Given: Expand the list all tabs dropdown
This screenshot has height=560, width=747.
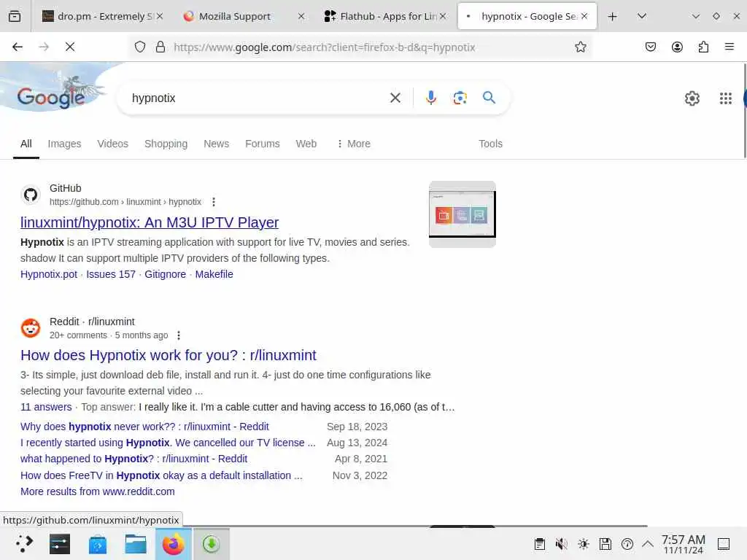Looking at the screenshot, I should point(642,16).
